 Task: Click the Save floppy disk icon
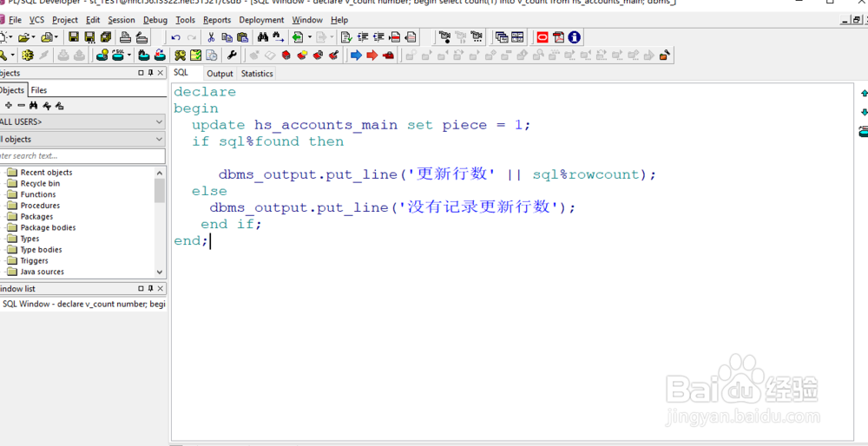(x=74, y=37)
